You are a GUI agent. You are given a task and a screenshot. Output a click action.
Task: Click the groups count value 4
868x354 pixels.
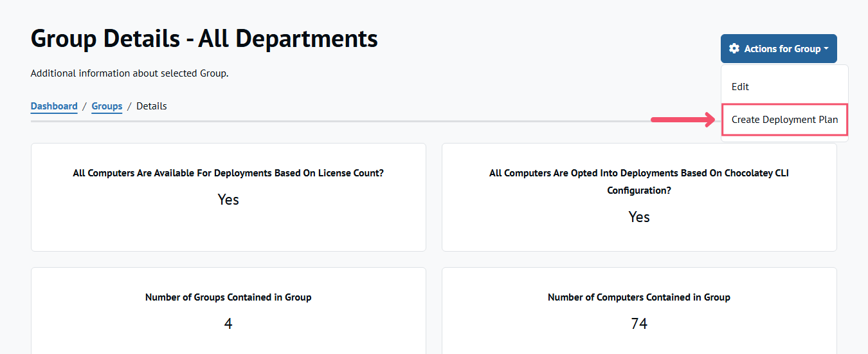pyautogui.click(x=228, y=323)
